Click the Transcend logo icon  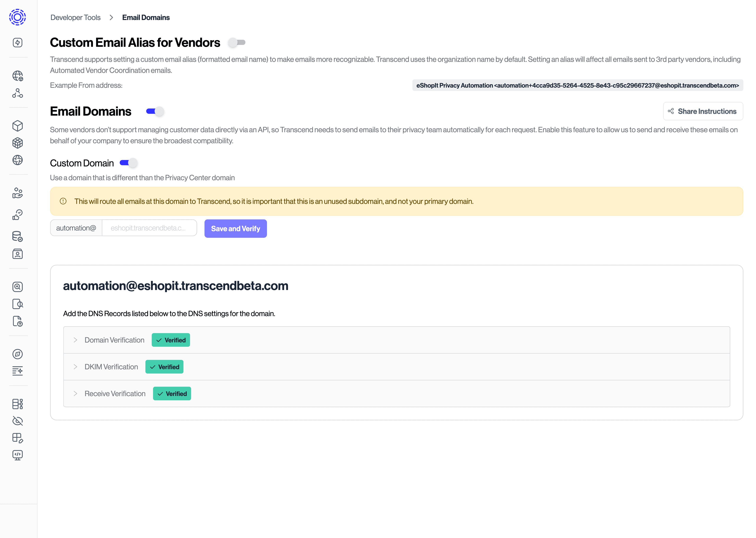point(17,17)
